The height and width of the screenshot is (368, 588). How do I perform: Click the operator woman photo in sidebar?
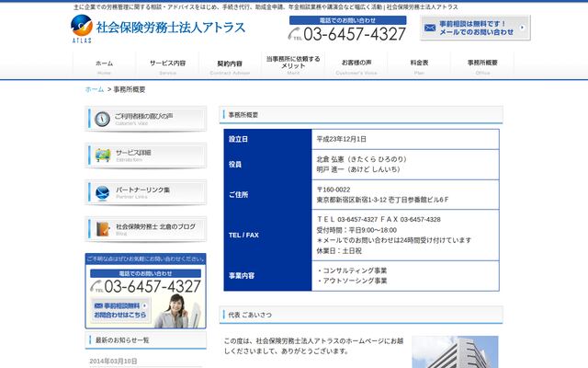tap(176, 311)
